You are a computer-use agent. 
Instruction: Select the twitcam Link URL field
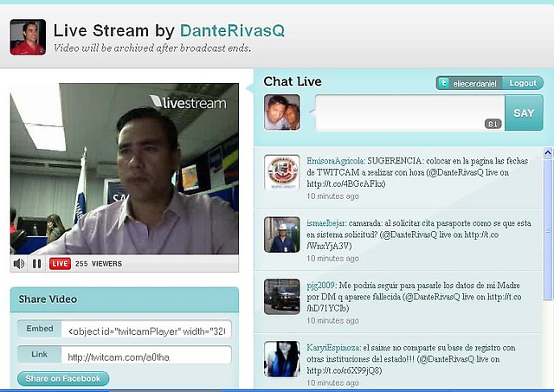coord(145,357)
